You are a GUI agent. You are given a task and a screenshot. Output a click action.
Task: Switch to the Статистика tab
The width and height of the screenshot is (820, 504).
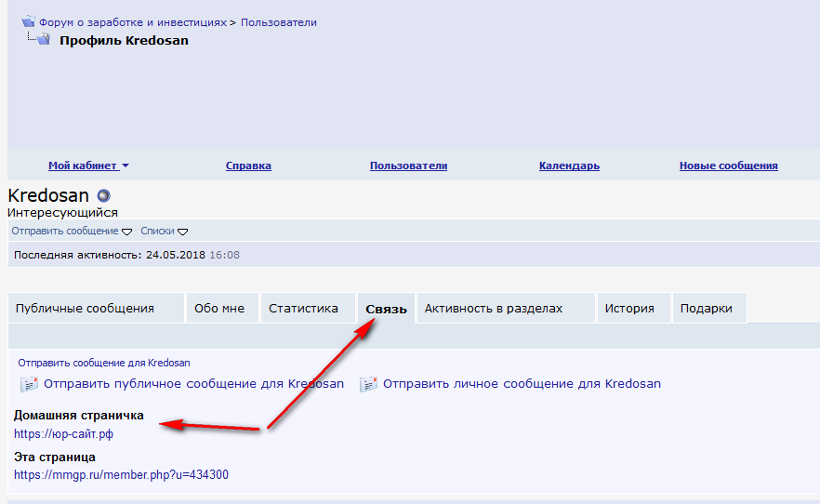coord(308,309)
